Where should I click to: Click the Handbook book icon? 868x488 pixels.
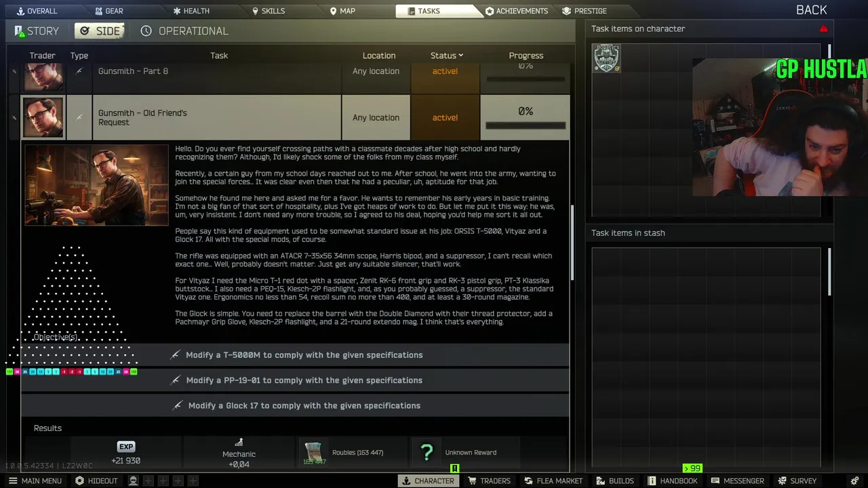click(652, 481)
